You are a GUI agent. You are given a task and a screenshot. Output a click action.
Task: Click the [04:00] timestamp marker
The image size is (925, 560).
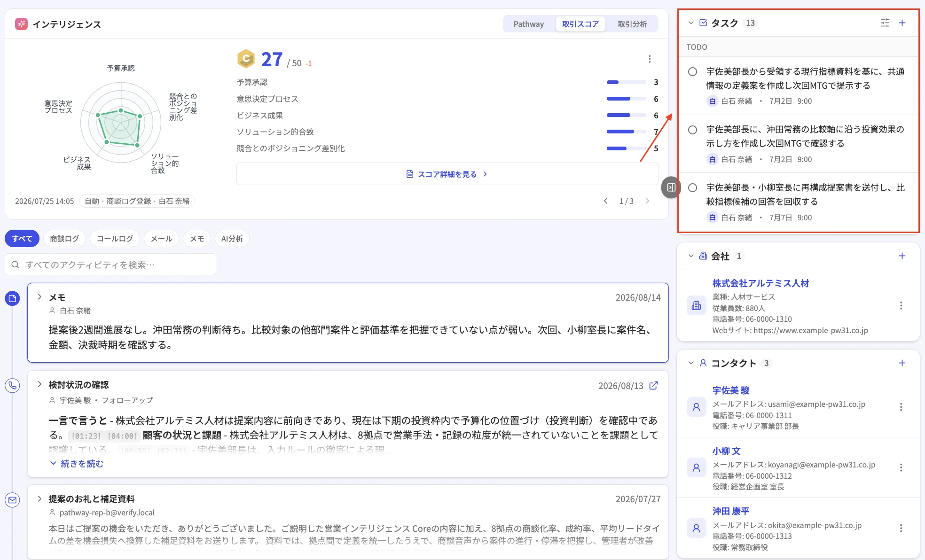(122, 436)
